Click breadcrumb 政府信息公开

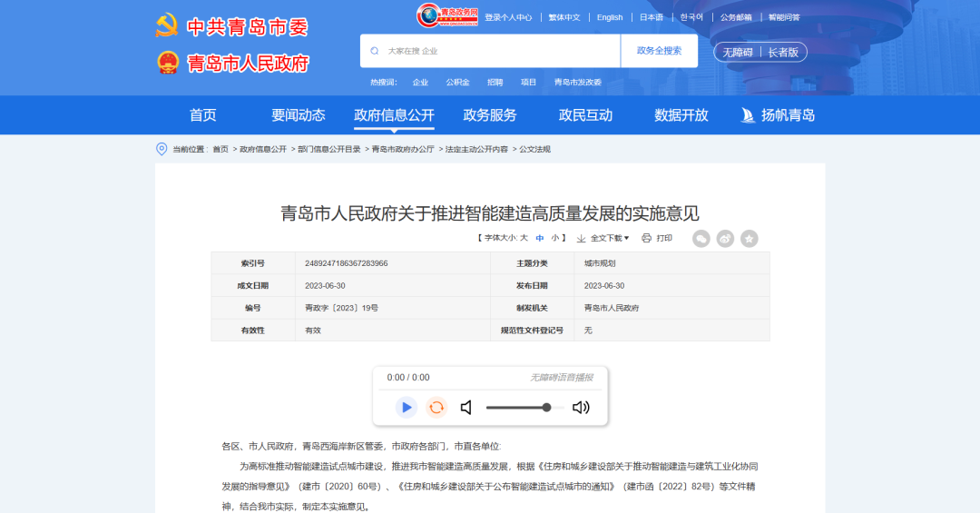[x=263, y=149]
